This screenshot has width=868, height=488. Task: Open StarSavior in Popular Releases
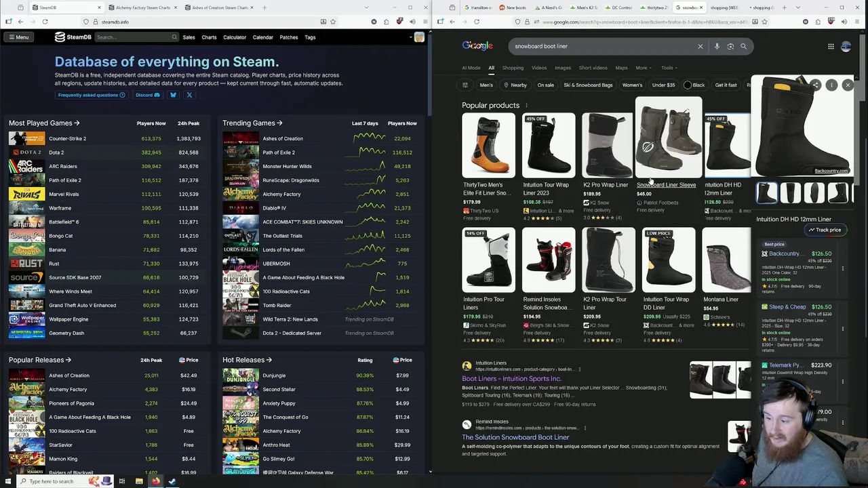click(105, 445)
